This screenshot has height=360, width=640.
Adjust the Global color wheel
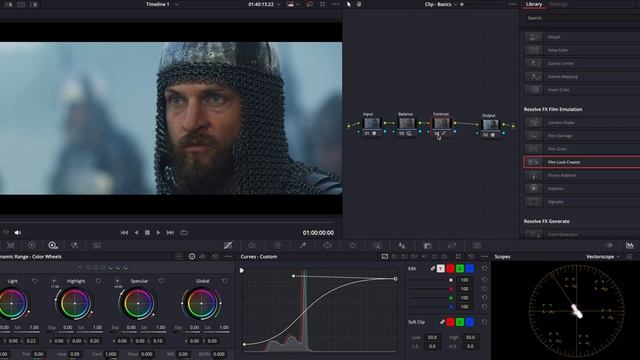202,304
